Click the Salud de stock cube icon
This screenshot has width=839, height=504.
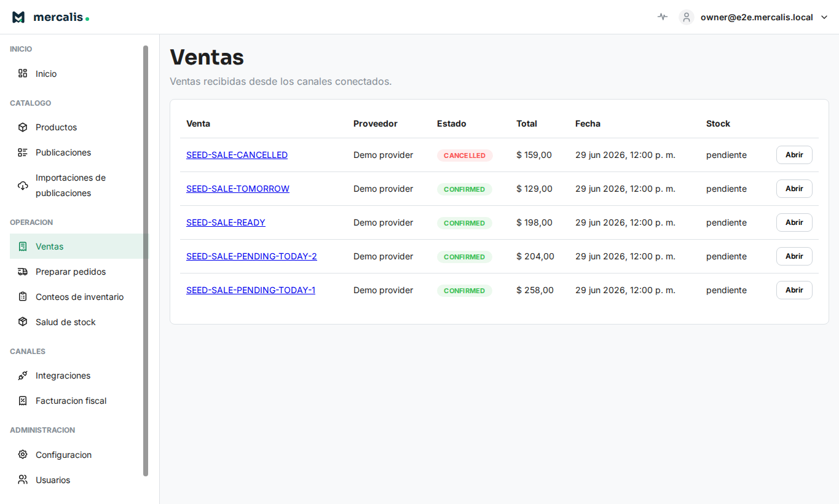tap(23, 322)
